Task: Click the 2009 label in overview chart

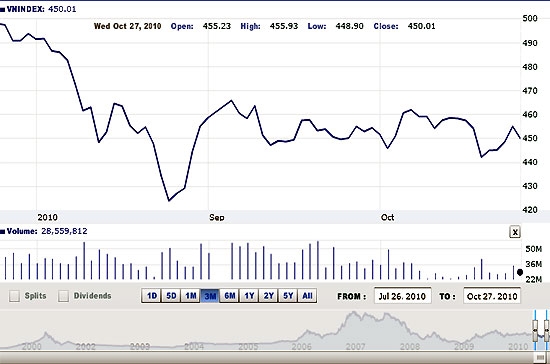Action: click(x=464, y=347)
